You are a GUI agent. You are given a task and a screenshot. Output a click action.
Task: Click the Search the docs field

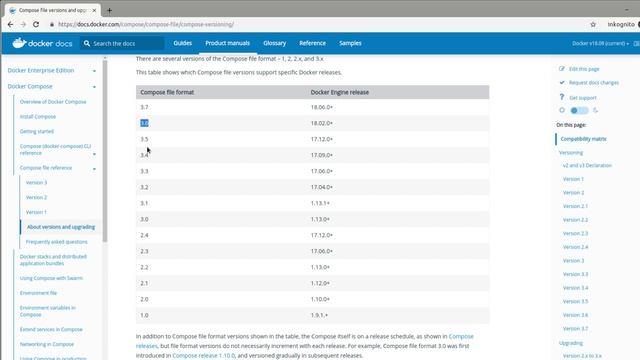tap(122, 43)
